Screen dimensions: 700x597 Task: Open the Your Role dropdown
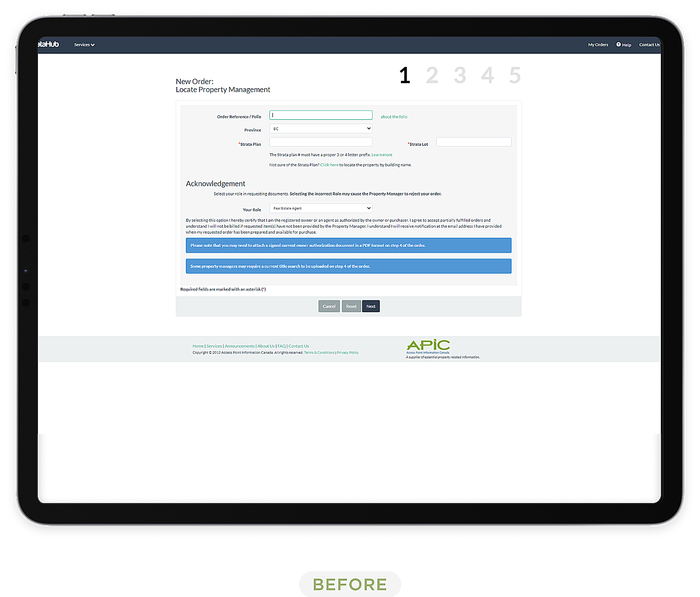(321, 208)
